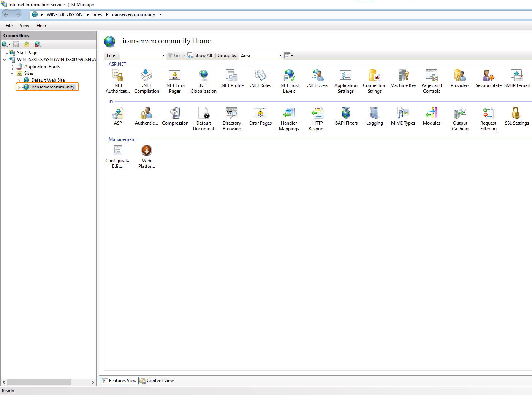Select Application Pools in the tree
Screen dimensions: 532x395
point(42,66)
